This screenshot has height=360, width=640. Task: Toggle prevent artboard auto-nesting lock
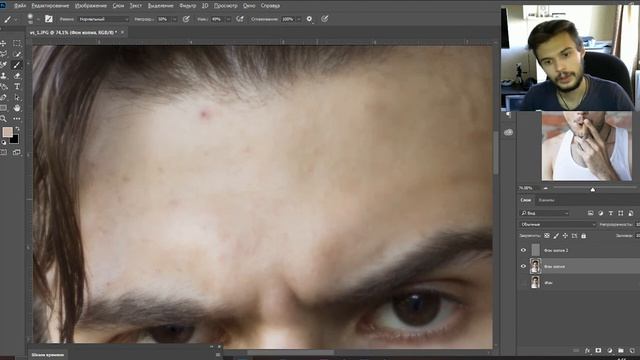pyautogui.click(x=574, y=236)
